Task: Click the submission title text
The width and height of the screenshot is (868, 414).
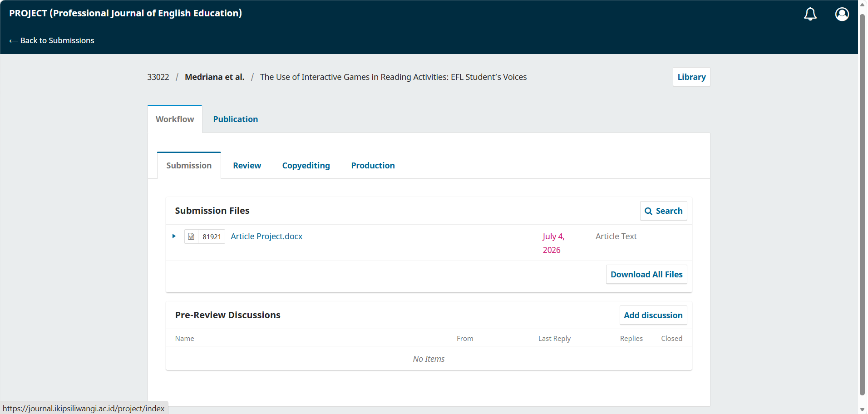Action: click(393, 77)
